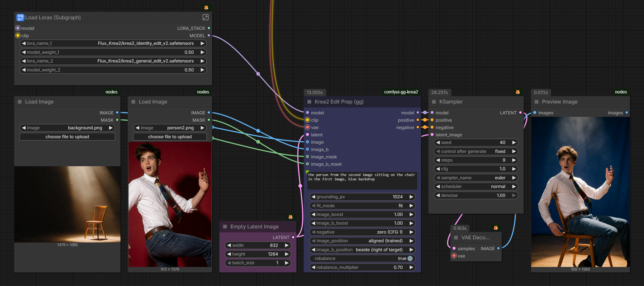Click the Krea2 prompt text box

(362, 181)
